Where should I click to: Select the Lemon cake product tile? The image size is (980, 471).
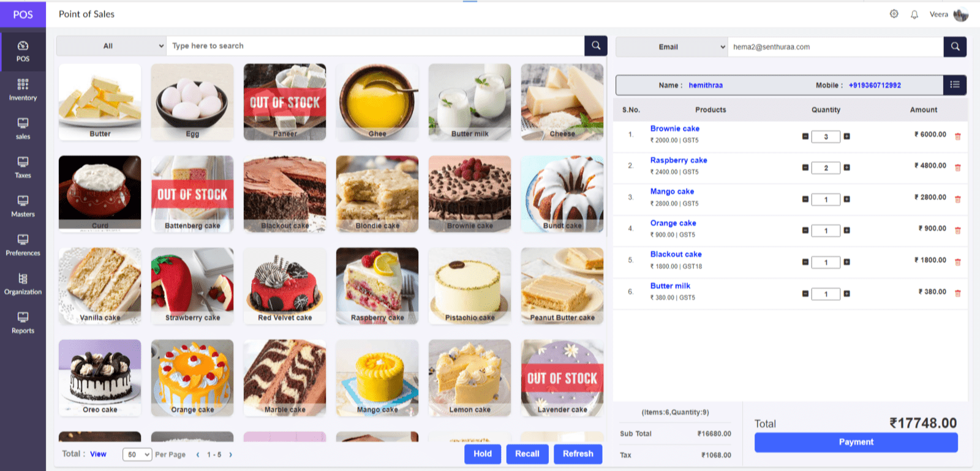(470, 378)
